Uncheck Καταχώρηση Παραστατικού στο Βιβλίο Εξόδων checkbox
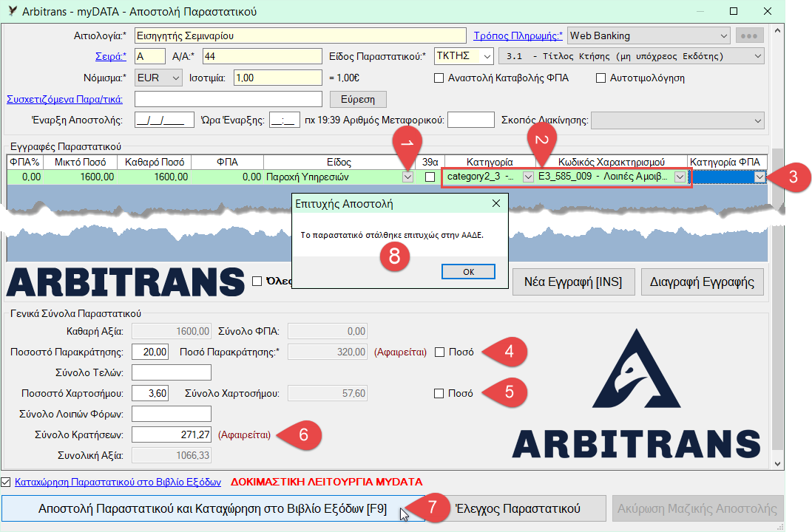This screenshot has width=812, height=532. pyautogui.click(x=6, y=482)
